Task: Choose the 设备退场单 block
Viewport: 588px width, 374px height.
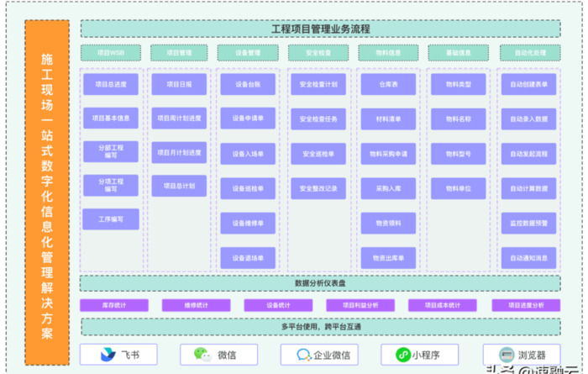Action: pos(248,258)
